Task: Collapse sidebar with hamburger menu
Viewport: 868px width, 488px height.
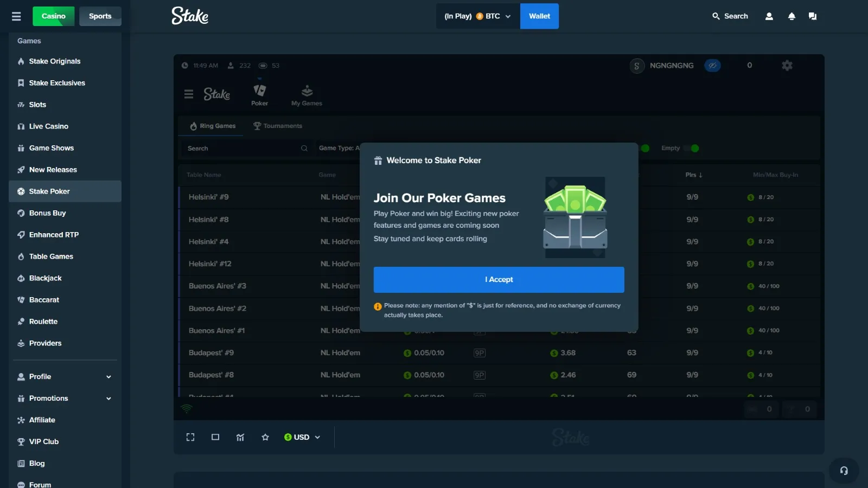Action: pyautogui.click(x=16, y=16)
